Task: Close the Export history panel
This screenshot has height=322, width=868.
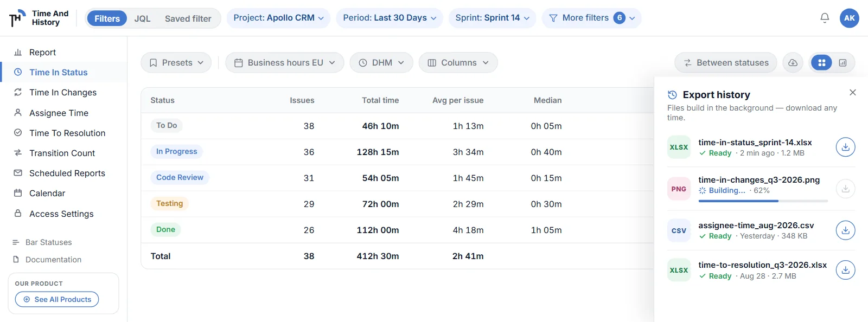Action: (x=853, y=93)
